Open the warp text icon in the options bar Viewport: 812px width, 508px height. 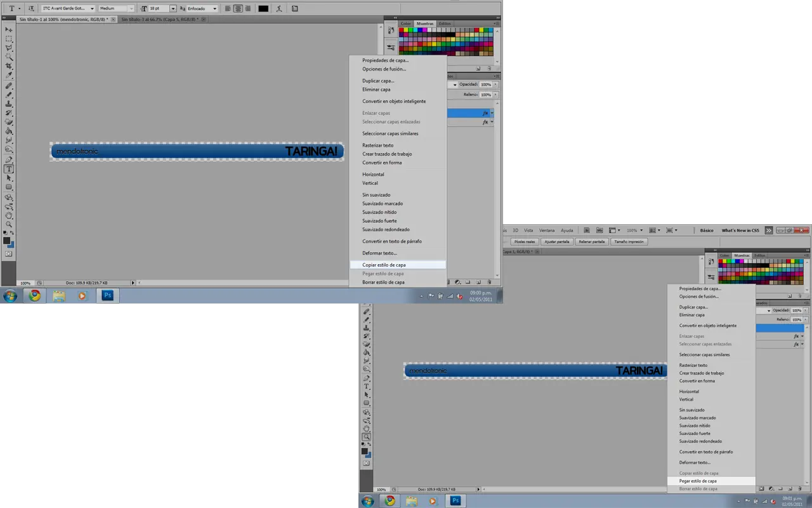pyautogui.click(x=280, y=9)
